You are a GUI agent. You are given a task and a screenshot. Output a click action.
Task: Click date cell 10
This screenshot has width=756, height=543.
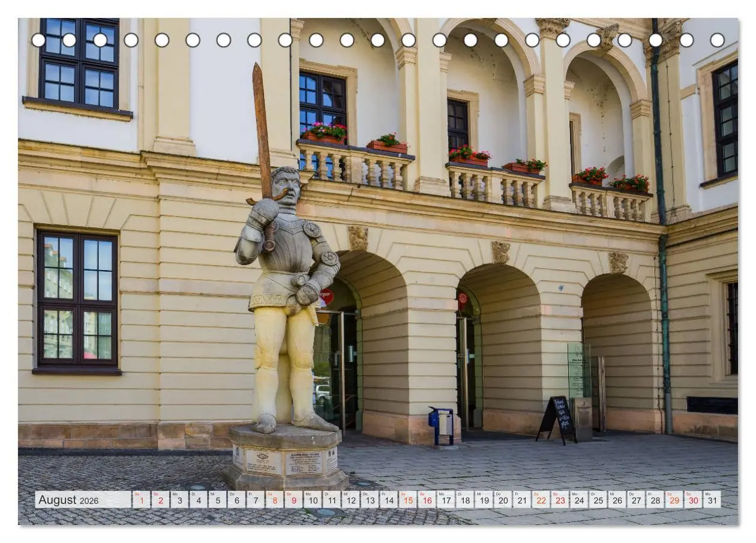[x=313, y=499]
